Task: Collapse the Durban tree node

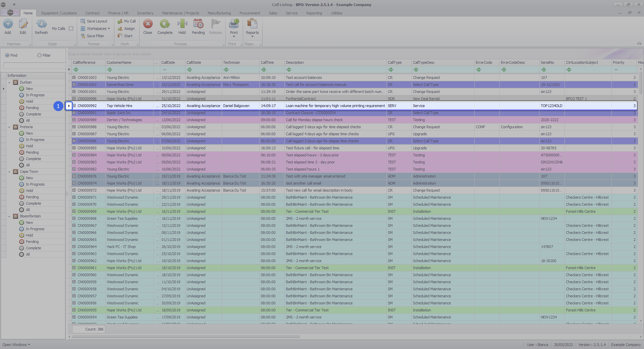Action: click(9, 83)
